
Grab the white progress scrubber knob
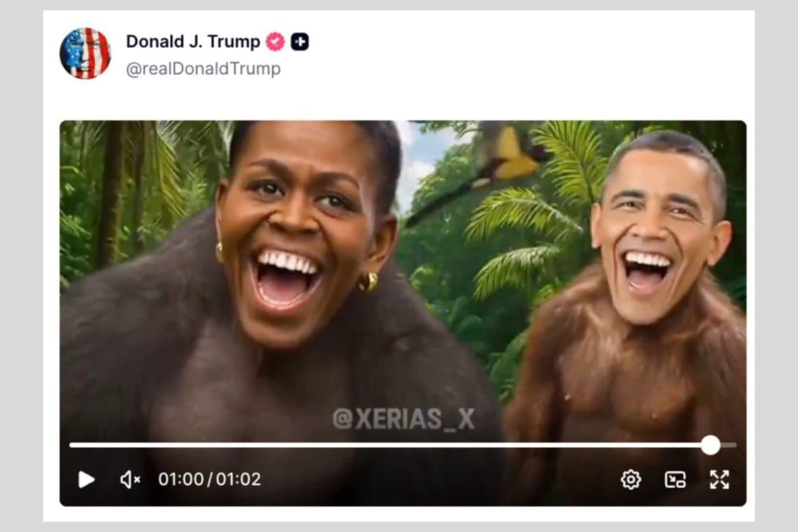coord(710,445)
